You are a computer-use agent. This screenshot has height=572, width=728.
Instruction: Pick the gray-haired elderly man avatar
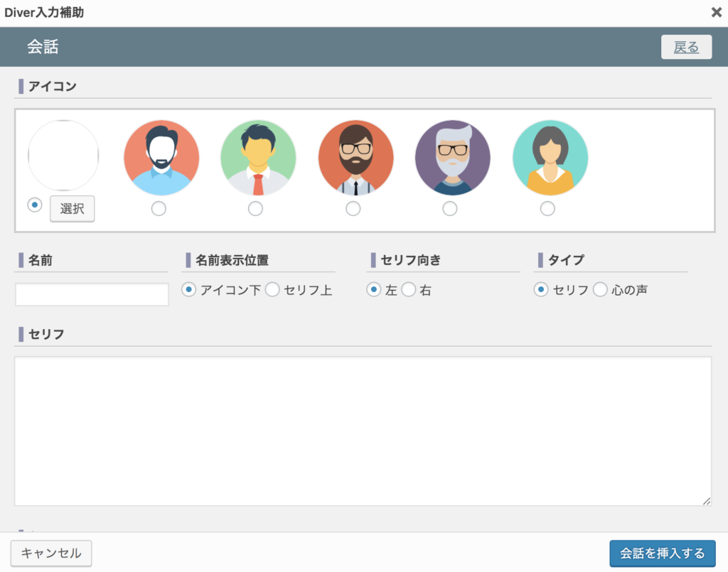tap(453, 158)
